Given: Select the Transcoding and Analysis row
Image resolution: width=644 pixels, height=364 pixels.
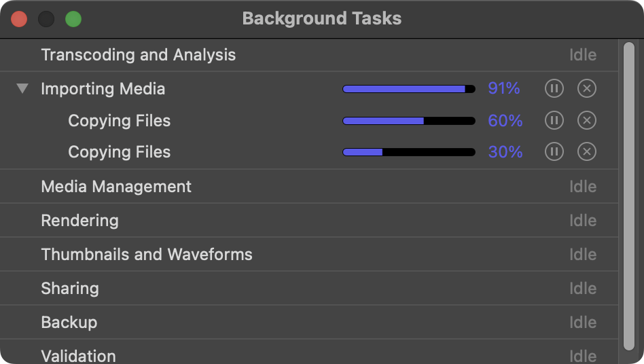Looking at the screenshot, I should click(139, 55).
